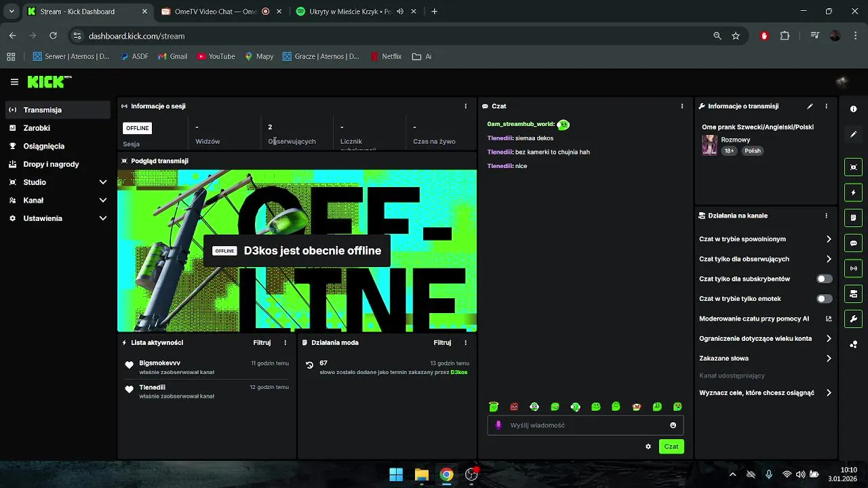Open the Zakazane słowa arrow
Image resolution: width=868 pixels, height=488 pixels.
pos(829,359)
